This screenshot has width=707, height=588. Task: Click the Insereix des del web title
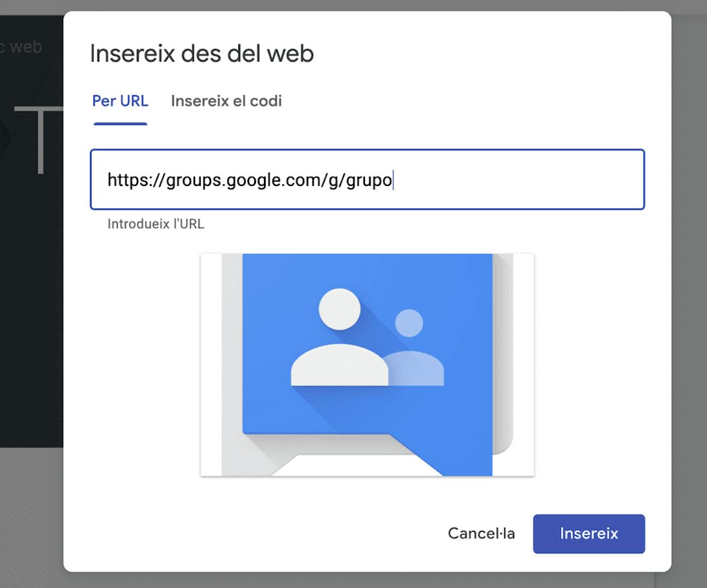pyautogui.click(x=202, y=54)
